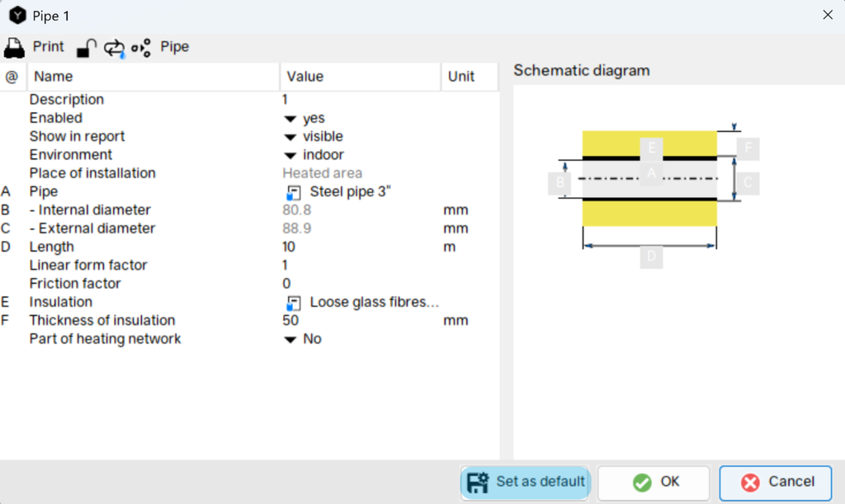
Task: Select the Pipe row name
Action: (x=44, y=191)
